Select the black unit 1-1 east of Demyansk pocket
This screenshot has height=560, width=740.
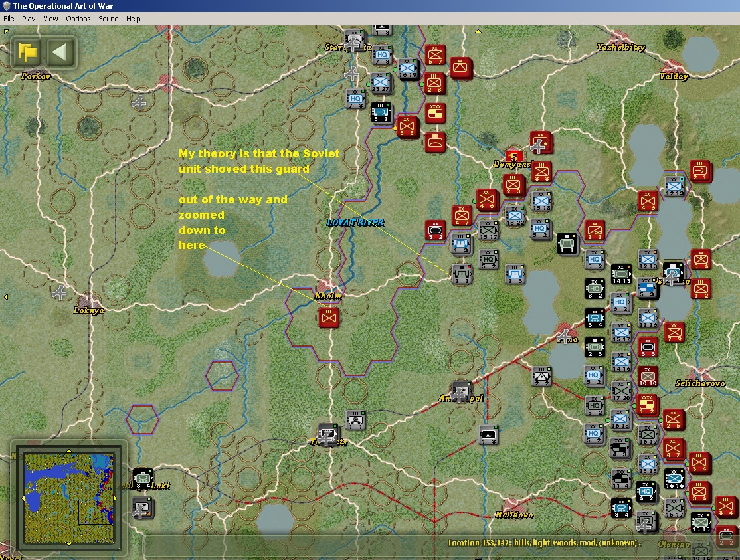[x=567, y=243]
